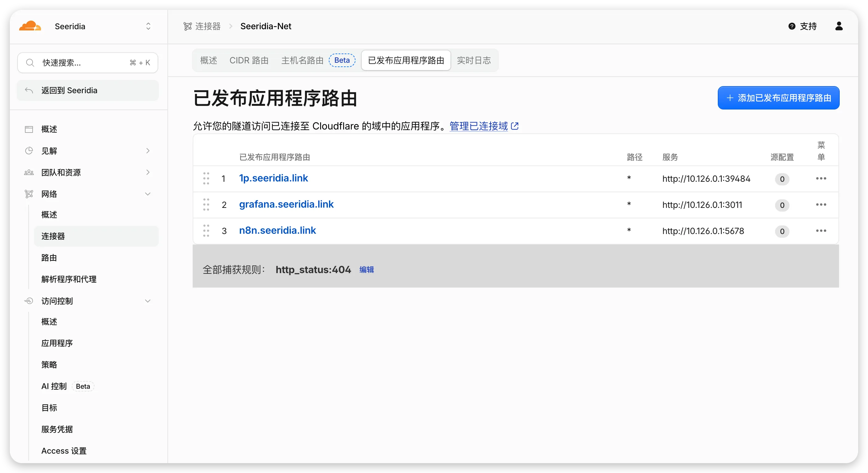Open 服务凭据 in sidebar
868x473 pixels.
tap(57, 430)
